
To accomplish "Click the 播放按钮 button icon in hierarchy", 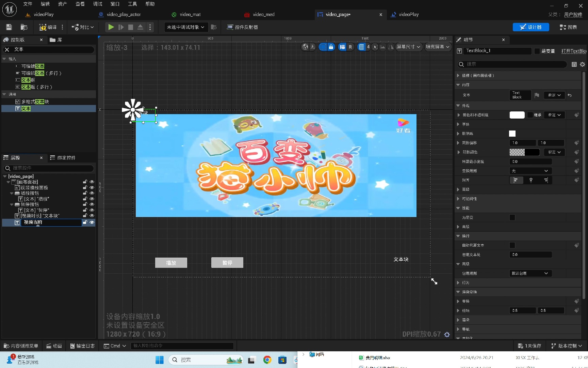I will [x=17, y=193].
